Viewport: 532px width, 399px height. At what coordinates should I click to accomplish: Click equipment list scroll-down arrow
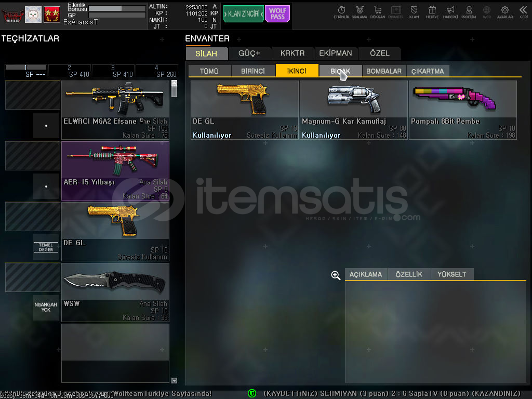(x=175, y=380)
